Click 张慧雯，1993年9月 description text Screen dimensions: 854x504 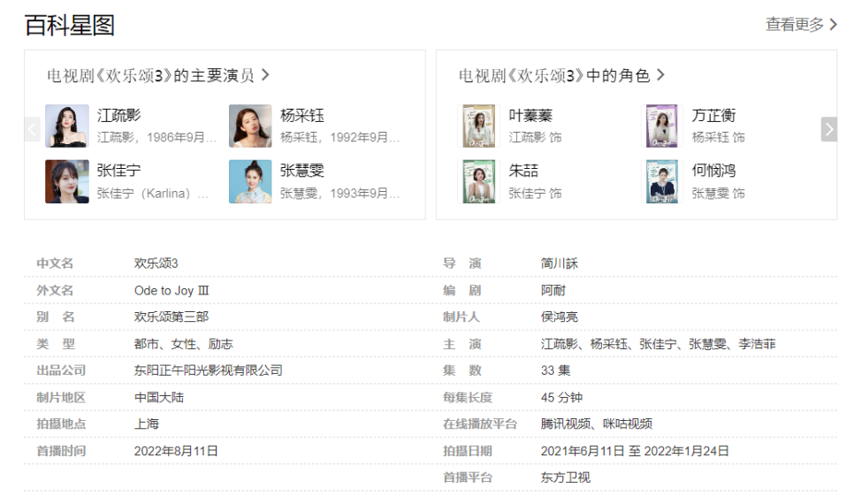[x=339, y=194]
